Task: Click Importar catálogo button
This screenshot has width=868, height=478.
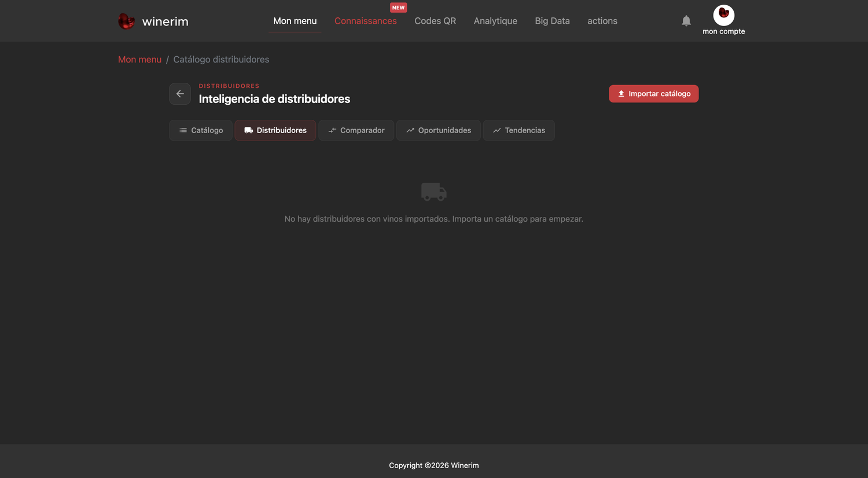Action: (x=654, y=94)
